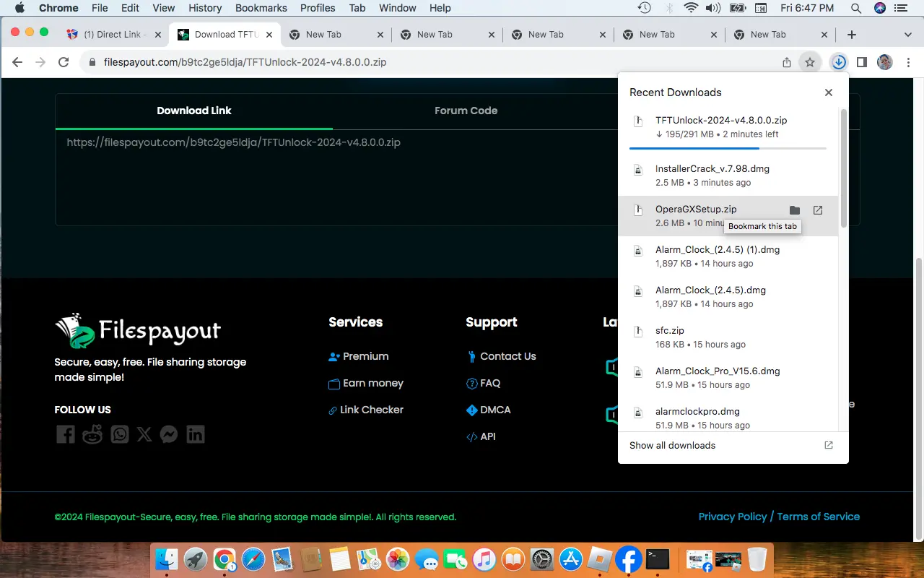Open the X (Twitter) social icon

click(x=144, y=434)
